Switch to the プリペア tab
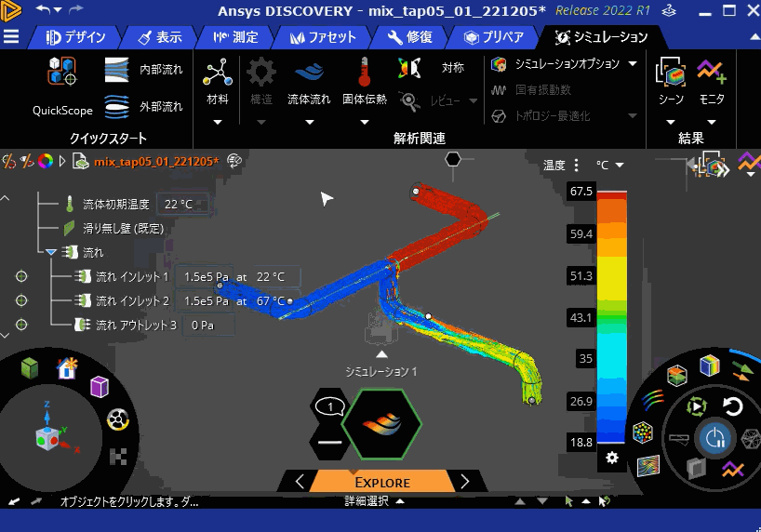 click(x=494, y=37)
